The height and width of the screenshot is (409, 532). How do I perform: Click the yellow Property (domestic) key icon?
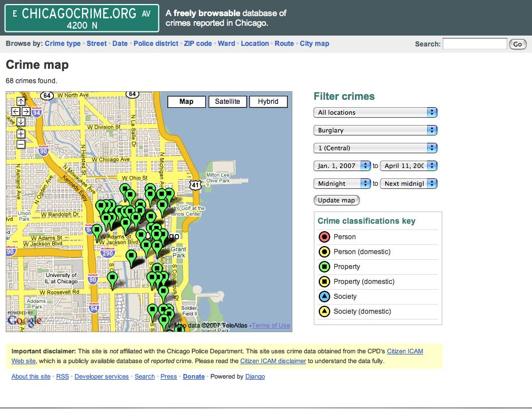[324, 282]
